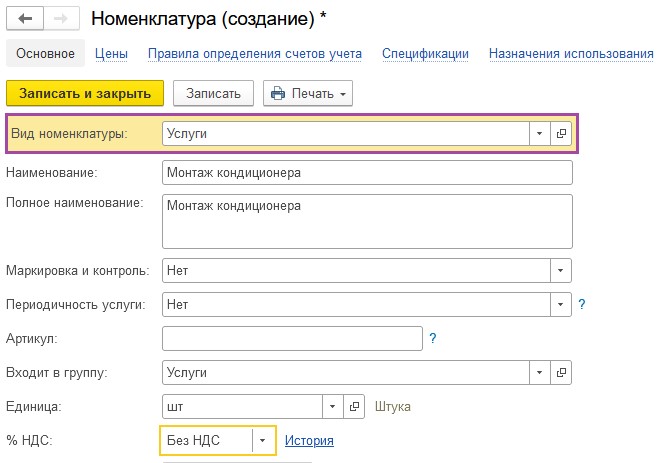Screen dimensions: 661x463
Task: Expand the Маркировка и контроль dropdown
Action: [561, 270]
